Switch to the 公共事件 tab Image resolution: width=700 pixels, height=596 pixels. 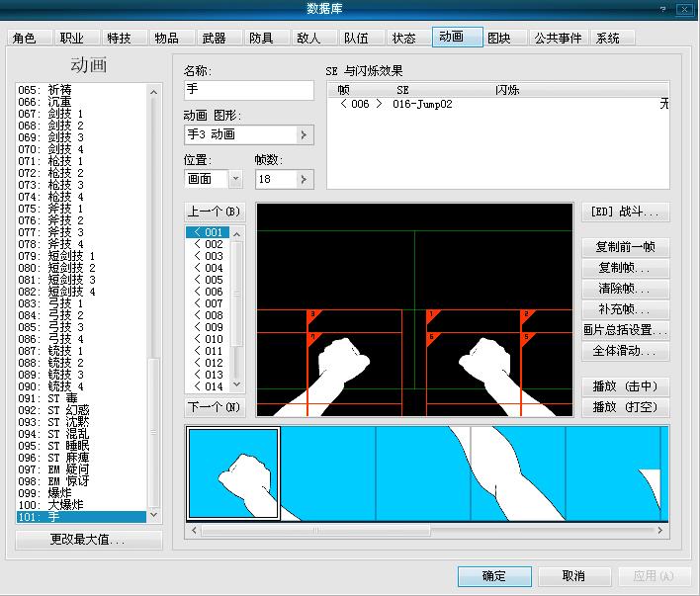coord(559,38)
